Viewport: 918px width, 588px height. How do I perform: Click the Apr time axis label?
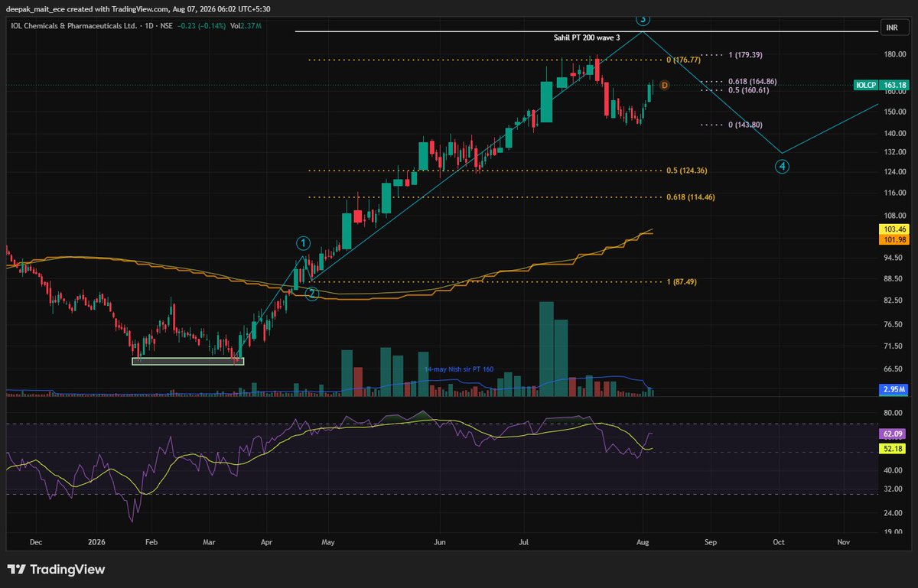[265, 542]
